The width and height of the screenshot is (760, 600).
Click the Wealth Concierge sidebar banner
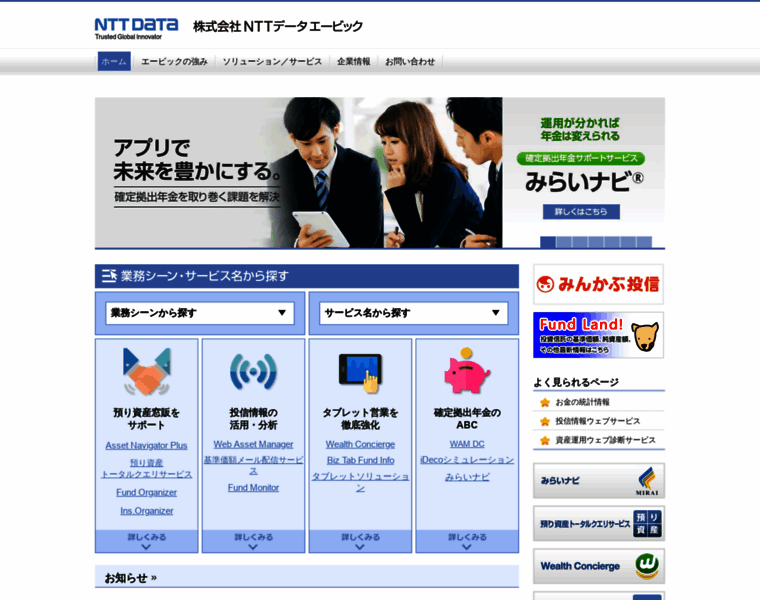(599, 566)
